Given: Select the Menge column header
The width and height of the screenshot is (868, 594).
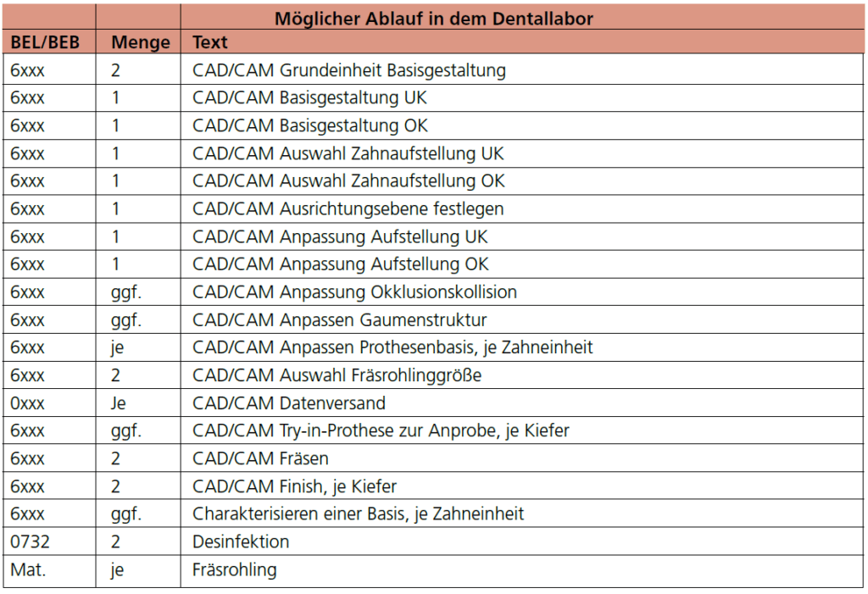Looking at the screenshot, I should [141, 42].
